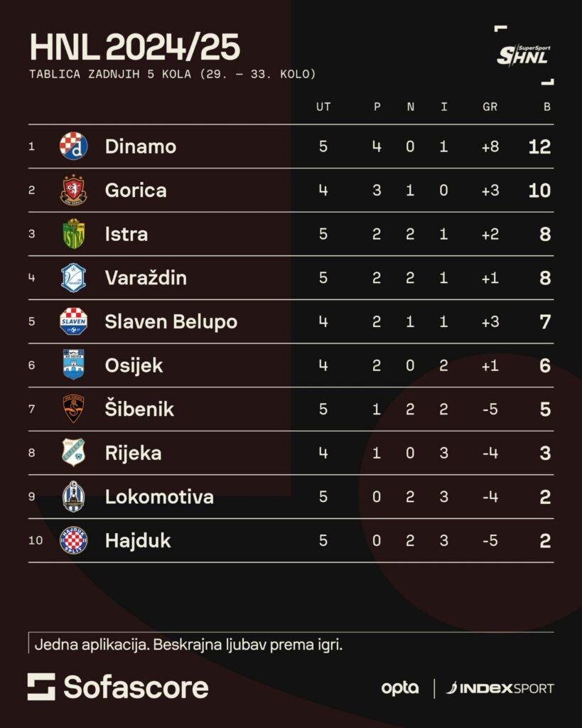
Task: Click the opta logo
Action: click(x=399, y=688)
